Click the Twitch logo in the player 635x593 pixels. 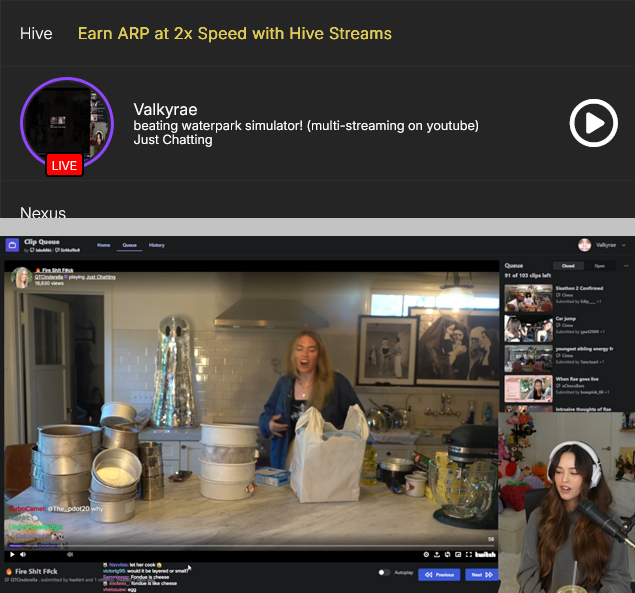(x=485, y=554)
